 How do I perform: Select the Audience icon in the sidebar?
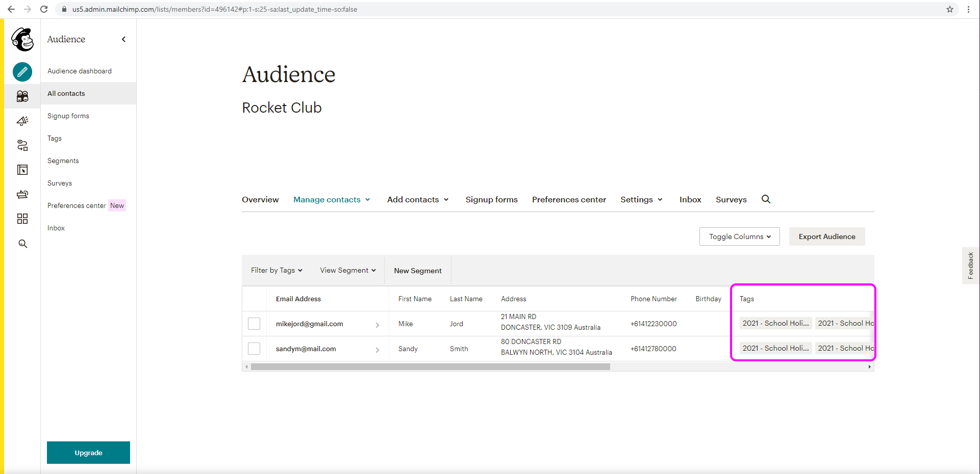(22, 96)
